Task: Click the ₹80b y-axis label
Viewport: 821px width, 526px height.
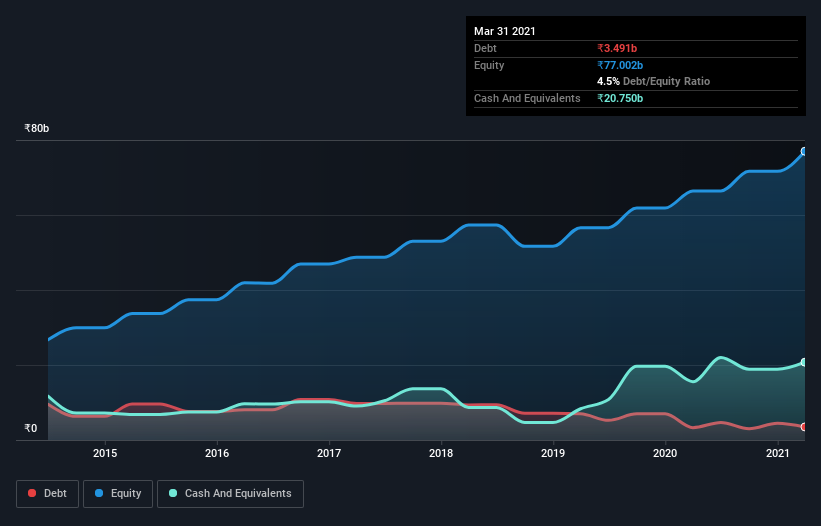Action: tap(37, 128)
